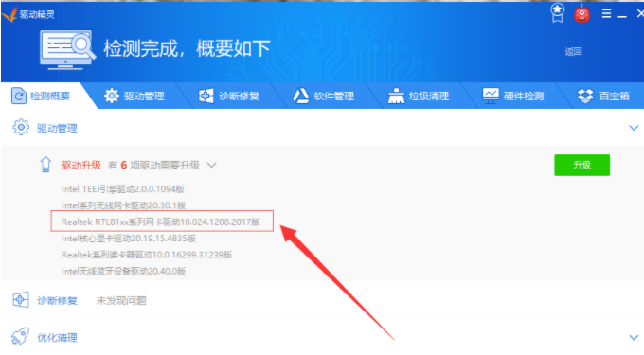Click the 检测完成，概要如下 heading
This screenshot has height=355, width=644.
pos(187,49)
